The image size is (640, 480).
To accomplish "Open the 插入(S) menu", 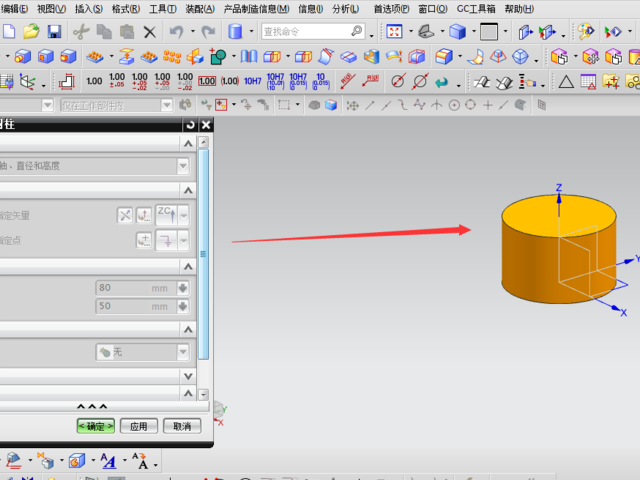I will tap(89, 8).
